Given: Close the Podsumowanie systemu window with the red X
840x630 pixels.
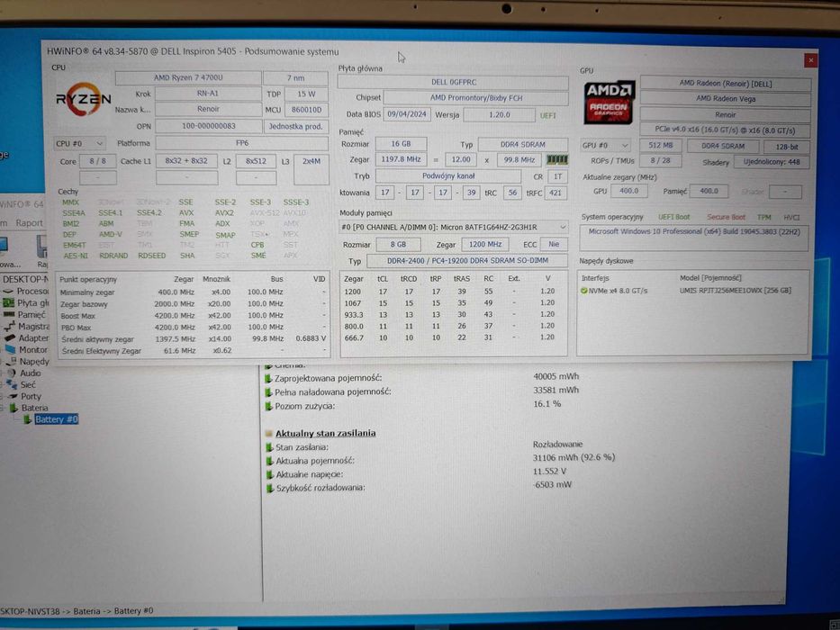Looking at the screenshot, I should pyautogui.click(x=810, y=60).
